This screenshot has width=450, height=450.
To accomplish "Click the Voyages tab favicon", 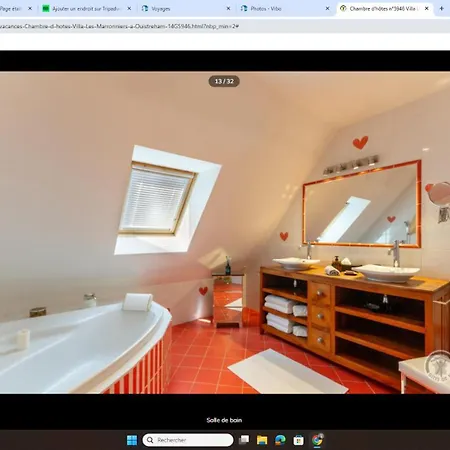I will tap(145, 9).
